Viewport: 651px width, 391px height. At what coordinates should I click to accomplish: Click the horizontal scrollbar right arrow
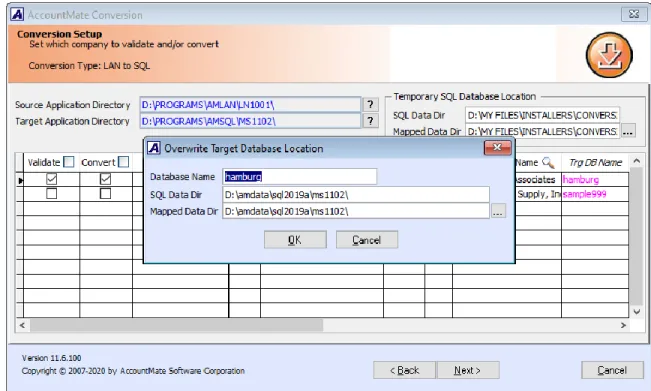pyautogui.click(x=623, y=325)
